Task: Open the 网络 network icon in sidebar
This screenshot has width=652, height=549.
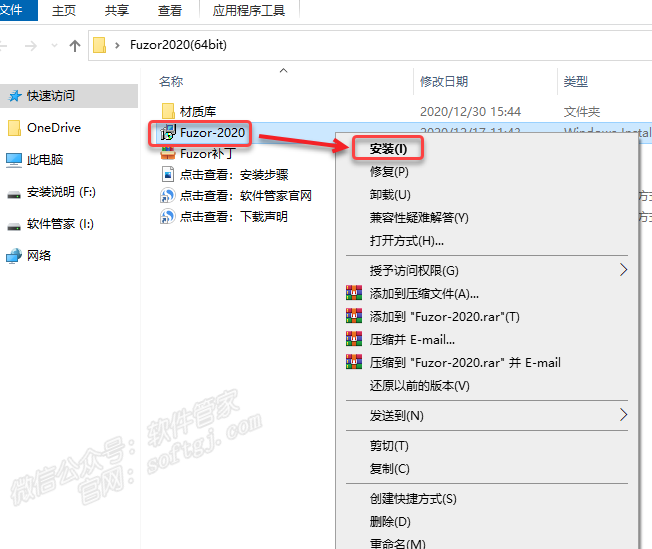Action: pos(14,256)
